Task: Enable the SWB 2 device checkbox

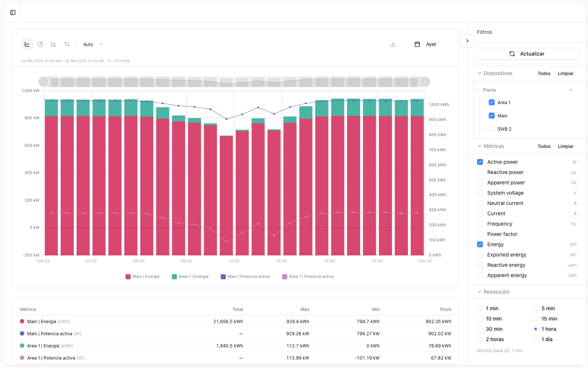Action: point(492,129)
